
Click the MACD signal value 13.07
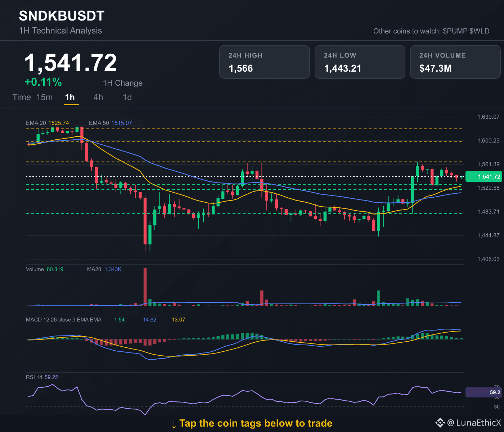pyautogui.click(x=179, y=320)
